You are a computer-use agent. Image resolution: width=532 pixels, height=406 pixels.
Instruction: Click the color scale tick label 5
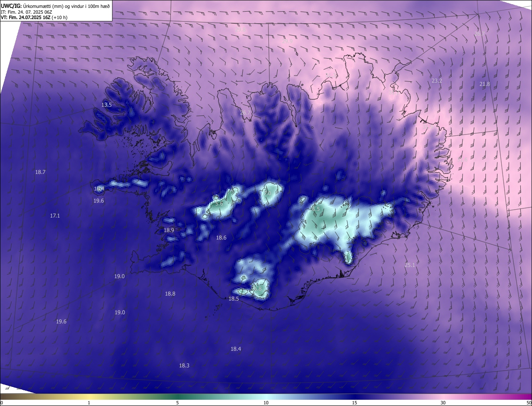pos(177,403)
